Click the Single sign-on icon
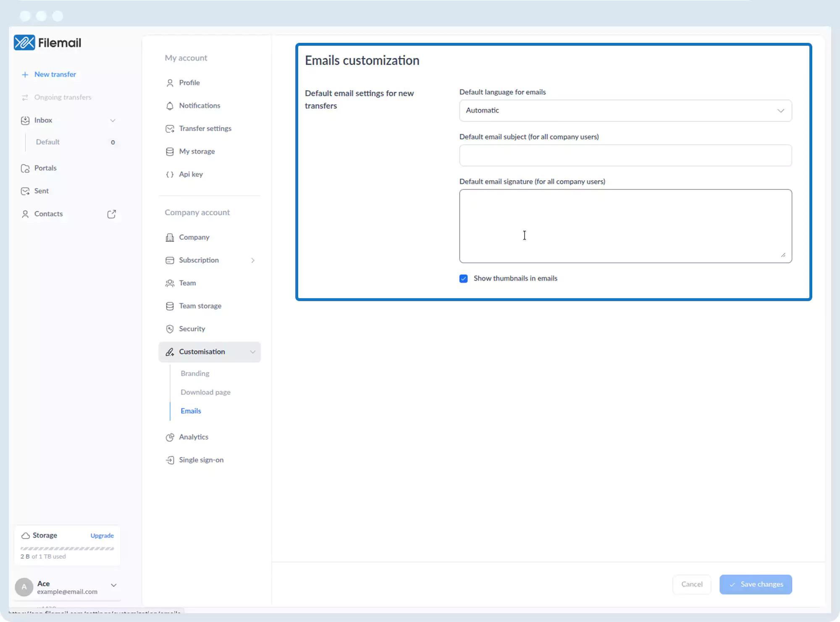This screenshot has width=840, height=622. (x=170, y=460)
